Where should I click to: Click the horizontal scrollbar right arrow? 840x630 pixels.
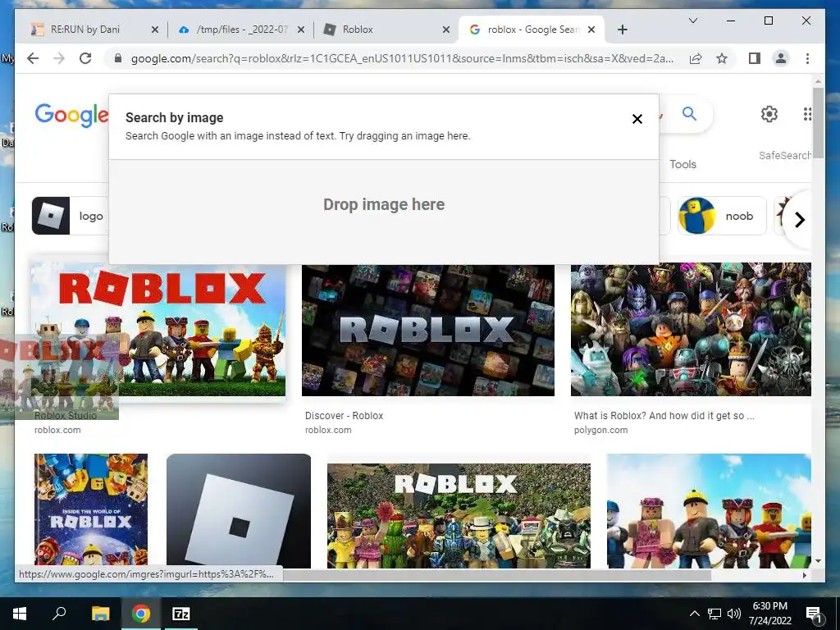coord(804,575)
